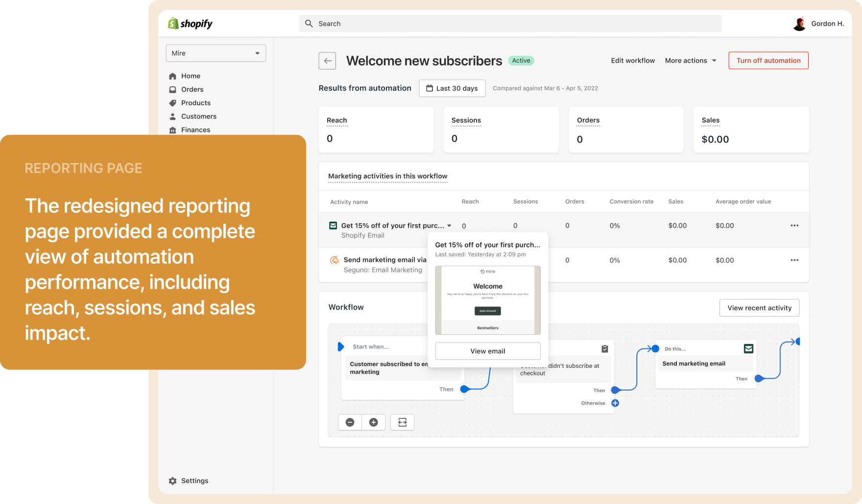Open Products in sidebar navigation
This screenshot has width=862, height=504.
195,103
